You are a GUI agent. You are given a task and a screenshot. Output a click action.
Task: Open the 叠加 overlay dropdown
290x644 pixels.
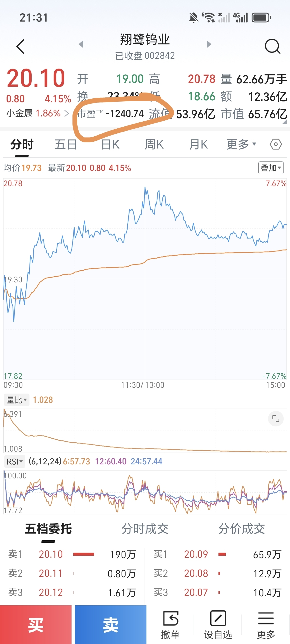pos(271,168)
